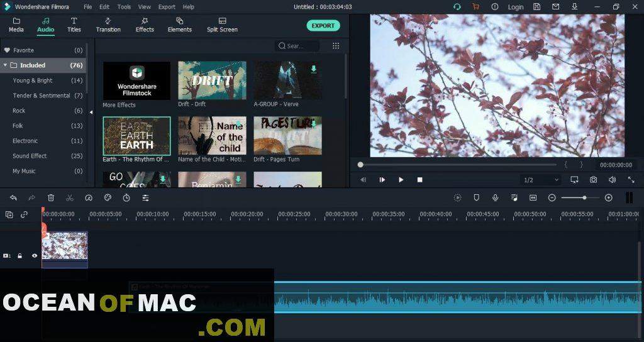Click the Redo arrow

pyautogui.click(x=31, y=198)
